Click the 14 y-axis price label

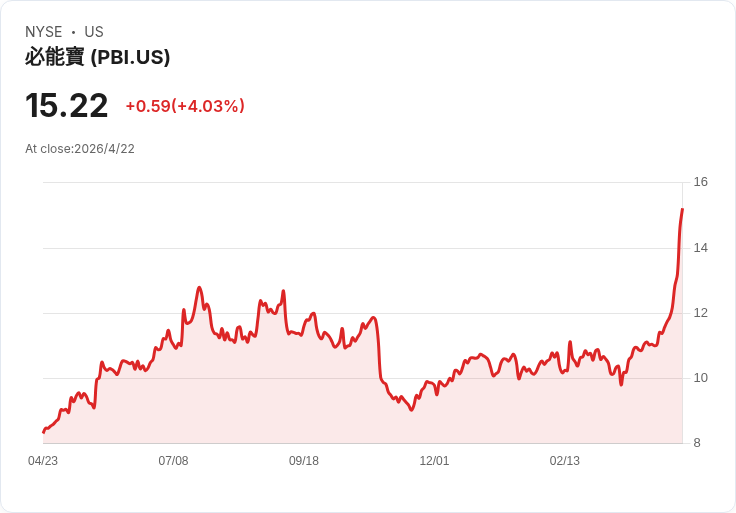[x=700, y=248]
